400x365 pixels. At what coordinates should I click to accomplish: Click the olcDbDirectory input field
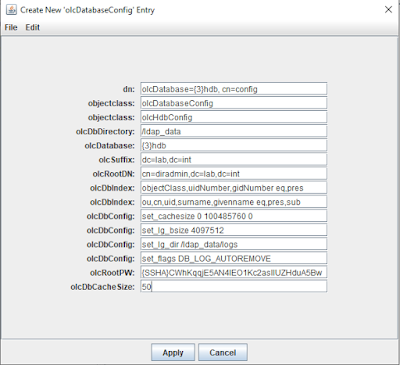pyautogui.click(x=233, y=131)
